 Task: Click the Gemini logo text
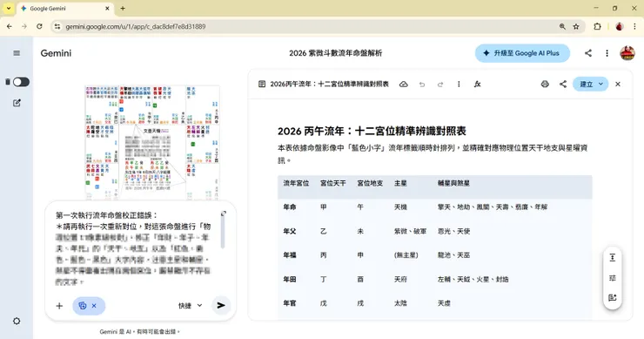(x=56, y=53)
